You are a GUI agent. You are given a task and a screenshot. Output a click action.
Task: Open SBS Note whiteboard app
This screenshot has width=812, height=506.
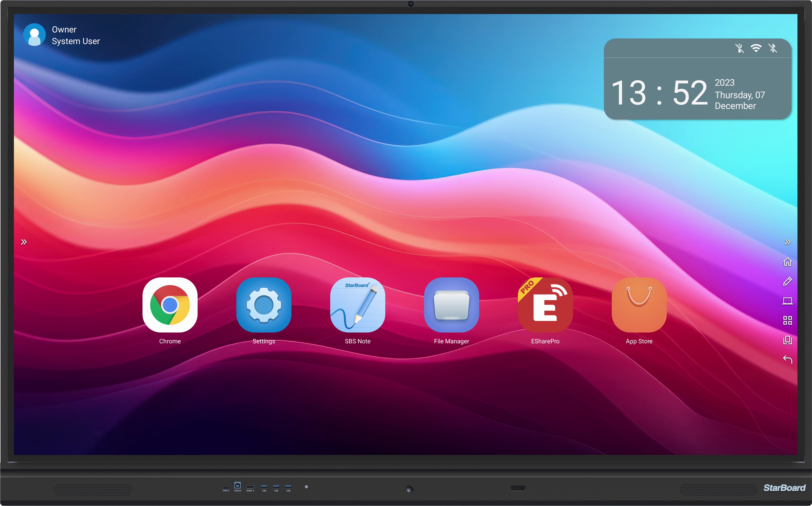tap(357, 305)
